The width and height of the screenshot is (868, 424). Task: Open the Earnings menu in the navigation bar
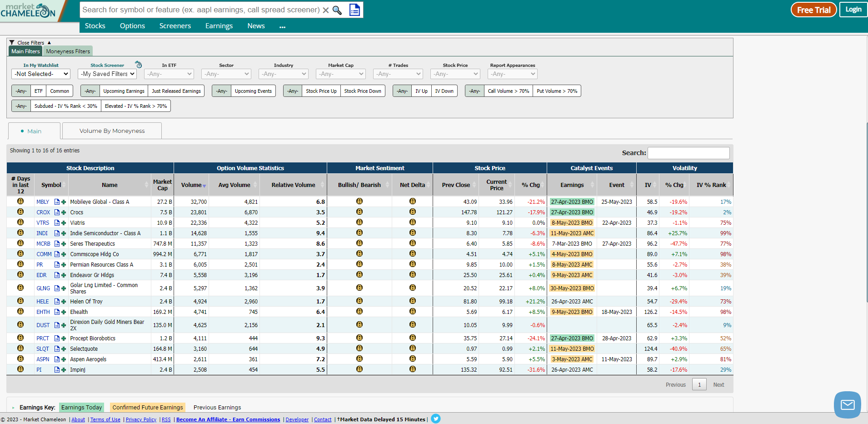pos(219,26)
